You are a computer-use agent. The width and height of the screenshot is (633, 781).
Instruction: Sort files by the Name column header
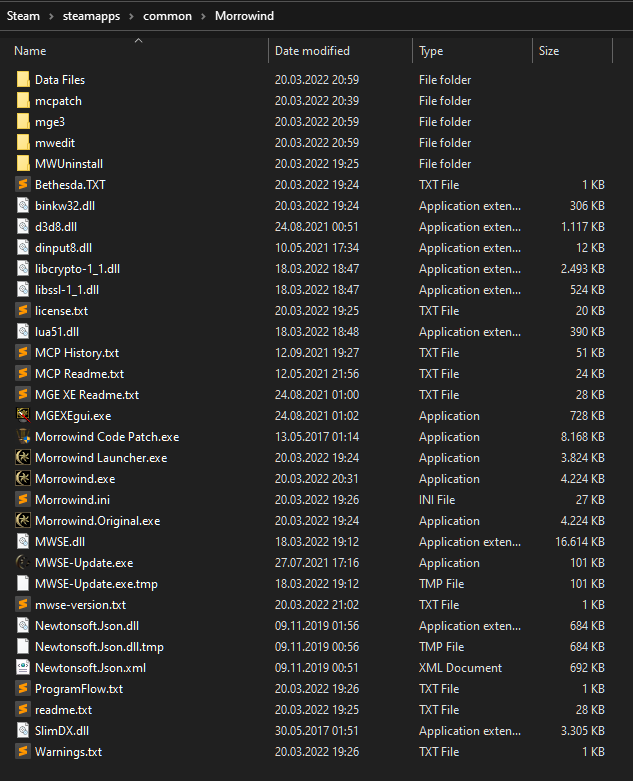(x=30, y=51)
